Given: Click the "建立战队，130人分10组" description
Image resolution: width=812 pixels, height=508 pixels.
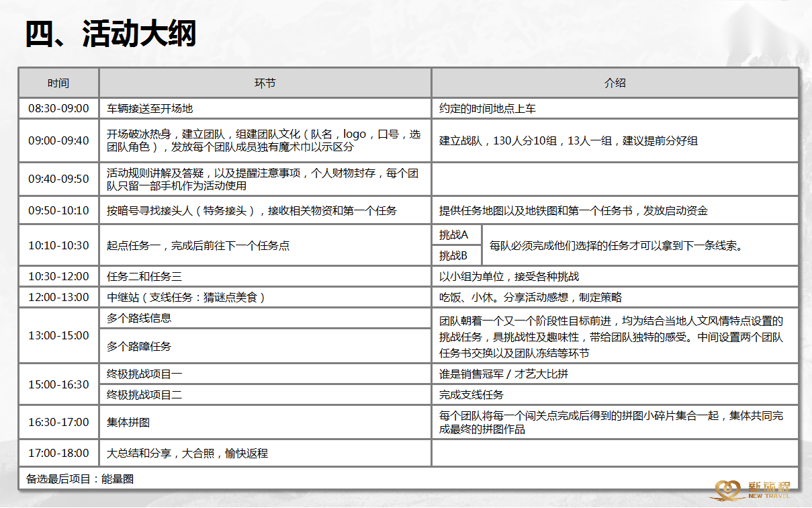Looking at the screenshot, I should pyautogui.click(x=615, y=140).
